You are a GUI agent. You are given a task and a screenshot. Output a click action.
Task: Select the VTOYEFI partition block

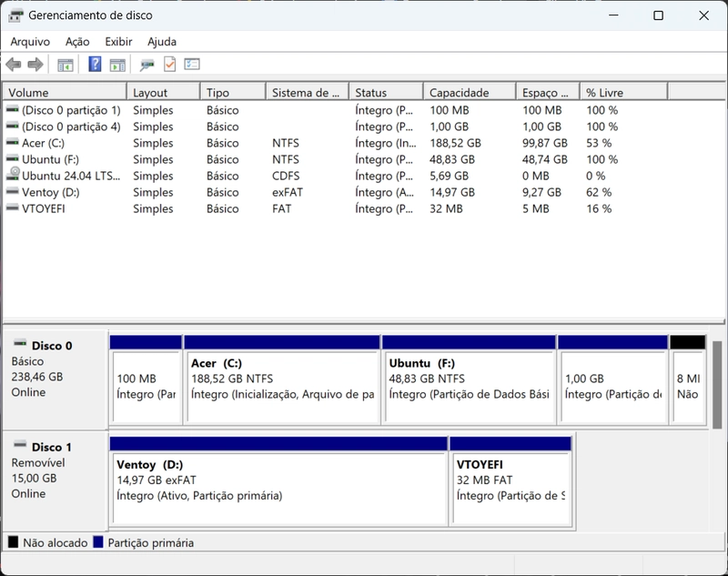(x=511, y=480)
